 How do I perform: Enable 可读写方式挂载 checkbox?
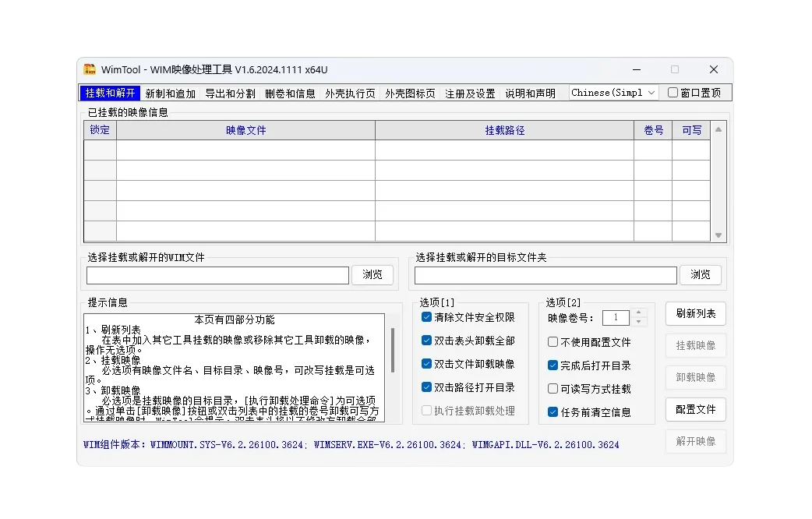[553, 389]
